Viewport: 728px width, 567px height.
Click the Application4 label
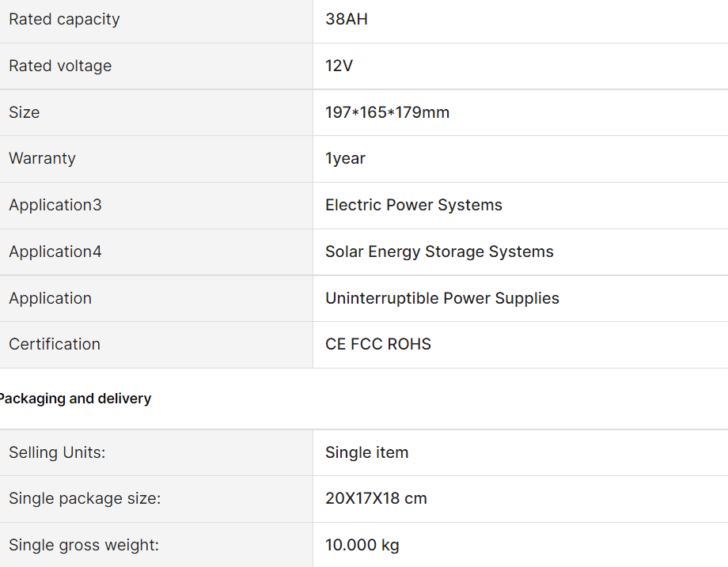[x=55, y=252]
